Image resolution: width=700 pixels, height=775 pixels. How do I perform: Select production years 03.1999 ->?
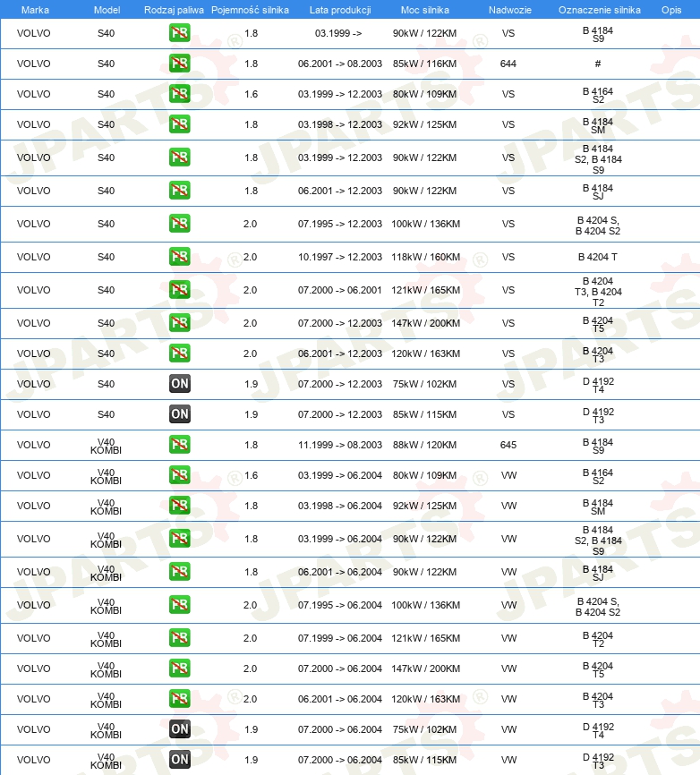coord(338,34)
